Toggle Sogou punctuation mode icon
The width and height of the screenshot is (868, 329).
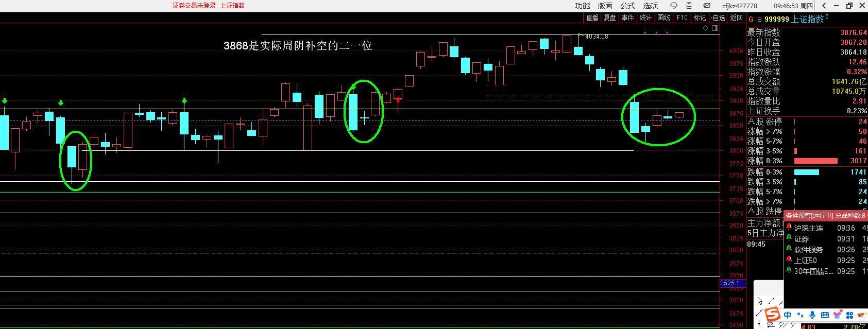click(x=800, y=315)
